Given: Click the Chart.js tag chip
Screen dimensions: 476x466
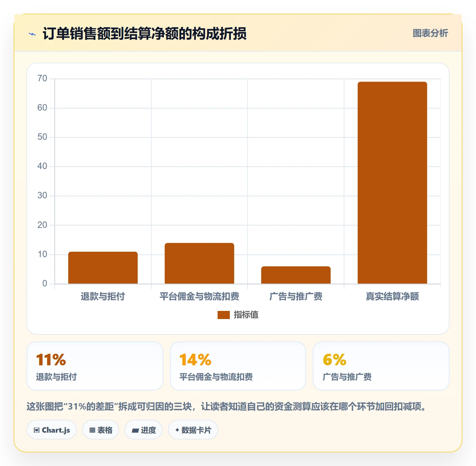Looking at the screenshot, I should point(52,430).
